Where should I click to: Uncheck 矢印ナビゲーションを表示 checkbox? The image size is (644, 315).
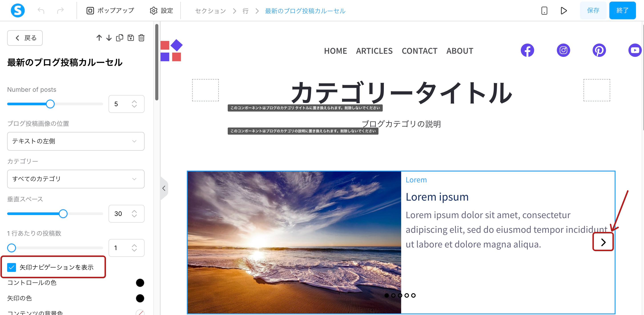12,267
